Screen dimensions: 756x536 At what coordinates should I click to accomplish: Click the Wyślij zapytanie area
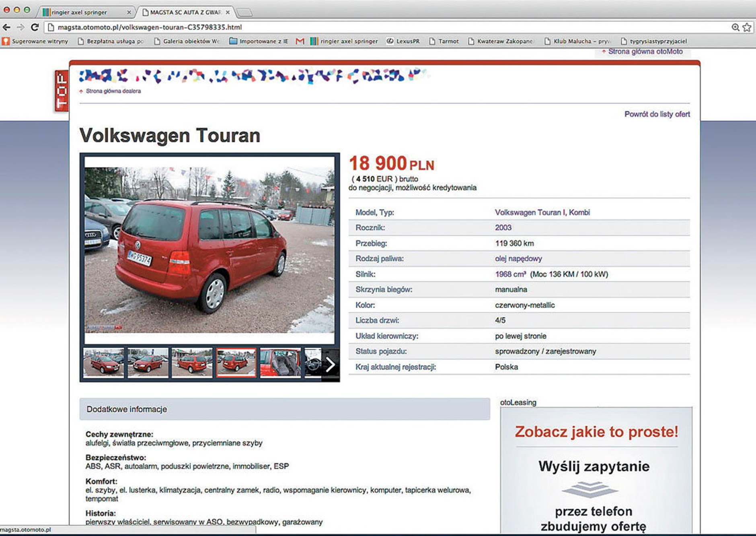coord(595,466)
